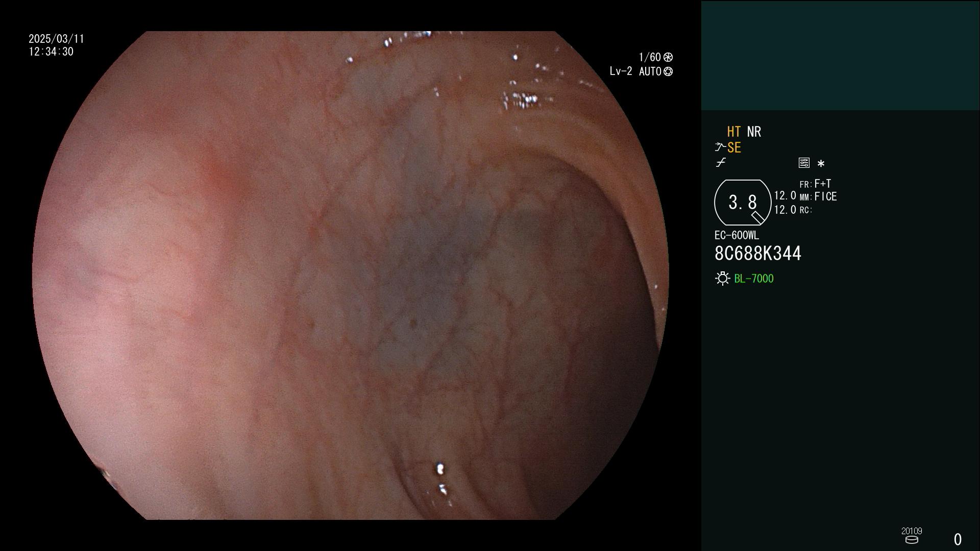The width and height of the screenshot is (980, 551).
Task: Click the FR: label
Action: (805, 185)
